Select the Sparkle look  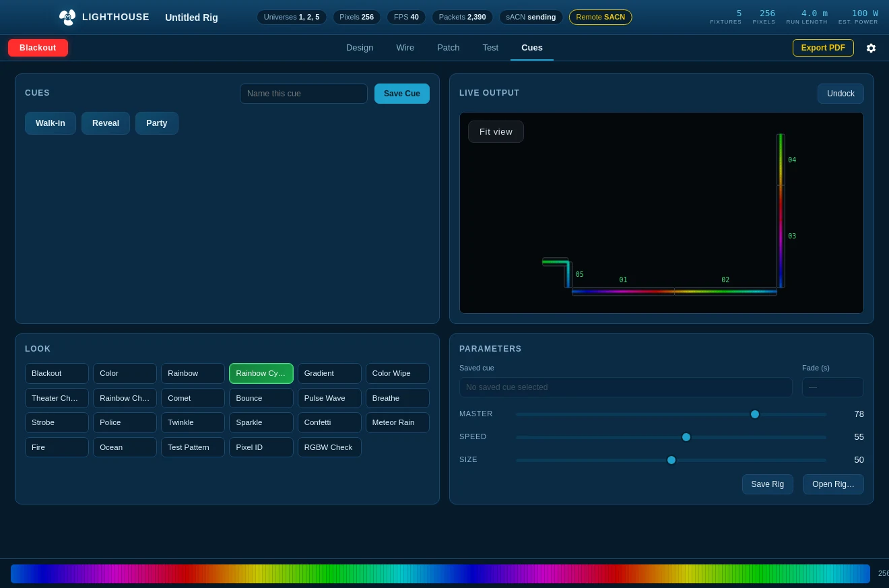click(261, 422)
